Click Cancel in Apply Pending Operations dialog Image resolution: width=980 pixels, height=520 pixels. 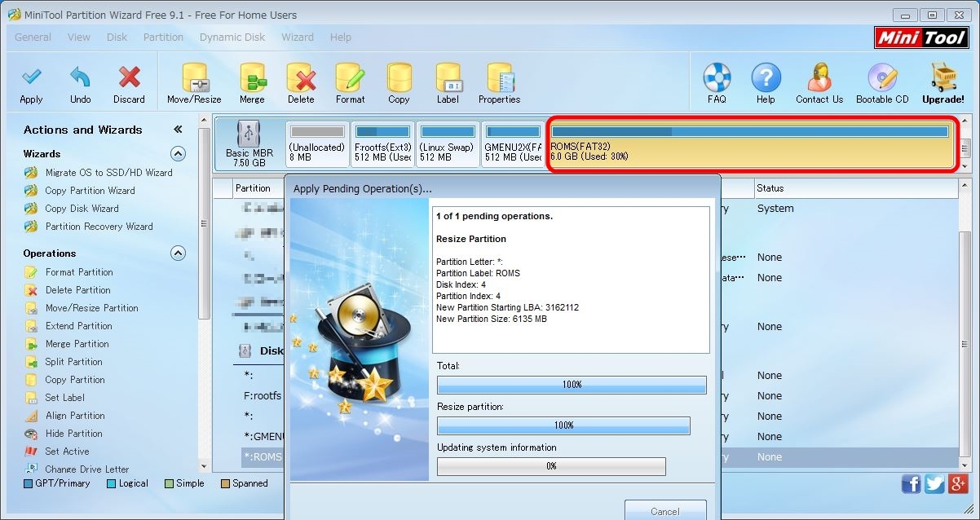665,510
